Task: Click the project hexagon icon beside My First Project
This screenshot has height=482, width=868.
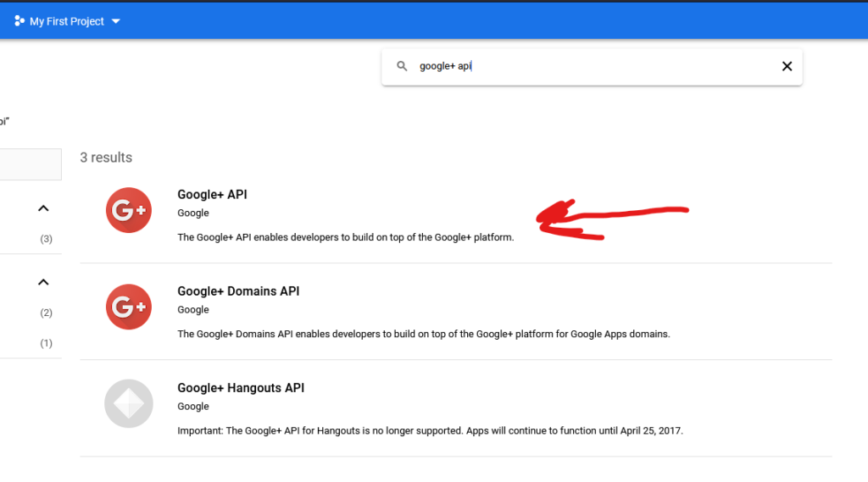Action: (x=19, y=21)
